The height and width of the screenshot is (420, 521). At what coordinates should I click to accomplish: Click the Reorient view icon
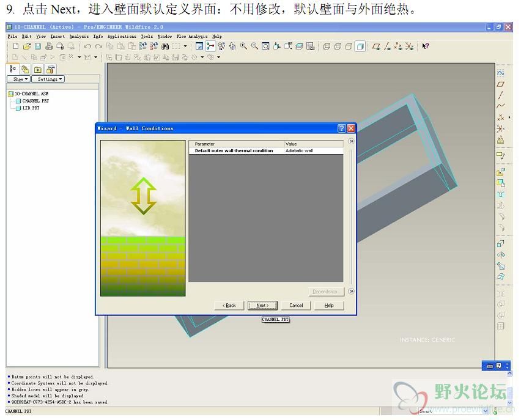coord(277,46)
